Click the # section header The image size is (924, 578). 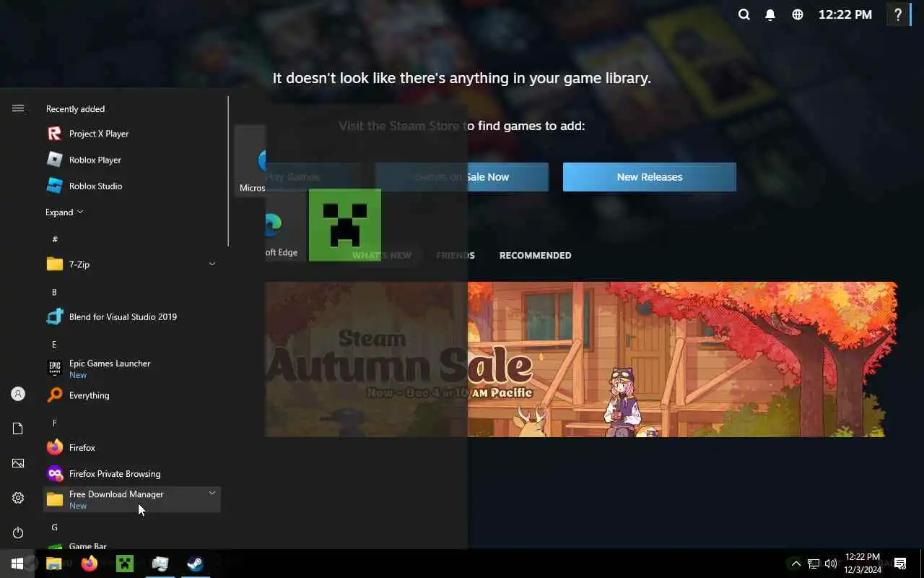click(55, 239)
